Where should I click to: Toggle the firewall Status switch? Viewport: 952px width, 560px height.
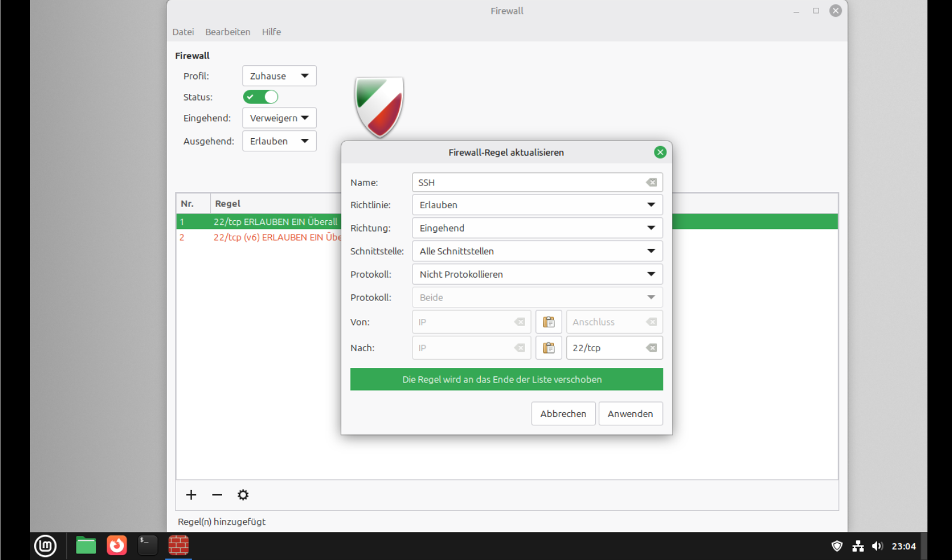tap(260, 97)
